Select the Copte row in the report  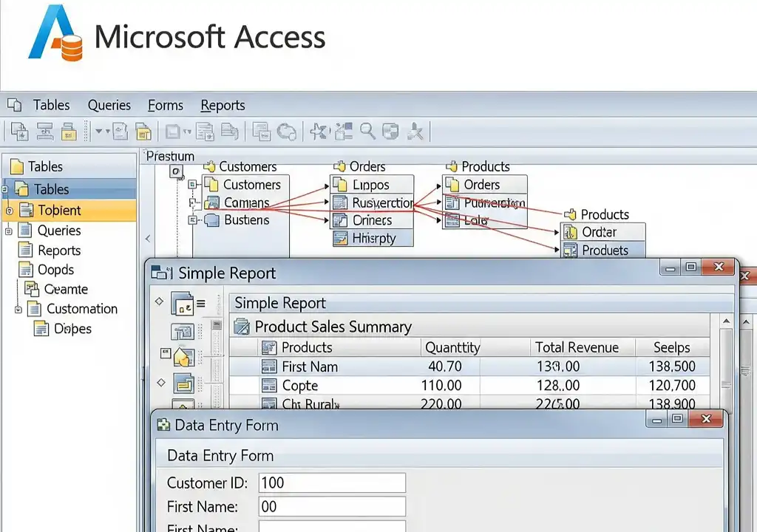pyautogui.click(x=469, y=385)
